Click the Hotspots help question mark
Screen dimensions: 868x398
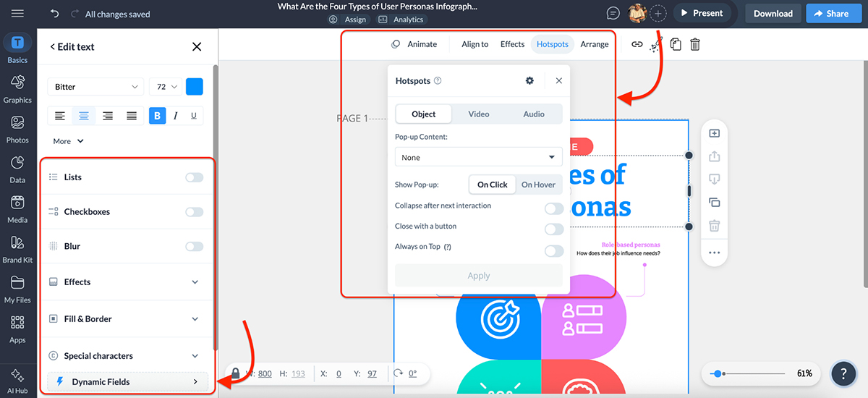[438, 81]
